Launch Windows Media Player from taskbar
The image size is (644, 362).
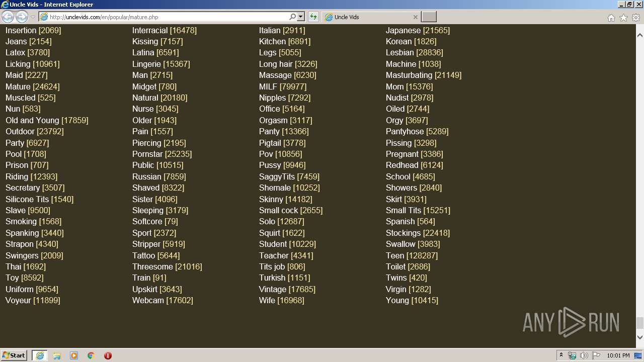coord(74,355)
